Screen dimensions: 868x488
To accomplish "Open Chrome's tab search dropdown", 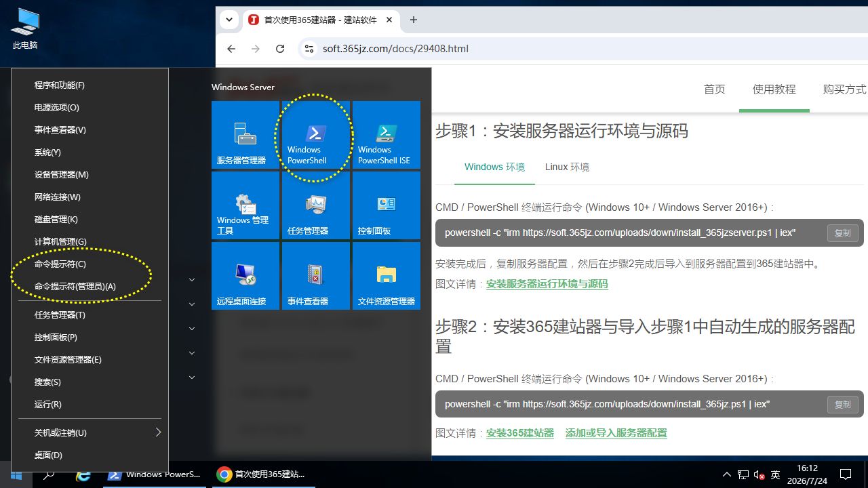I will click(229, 20).
